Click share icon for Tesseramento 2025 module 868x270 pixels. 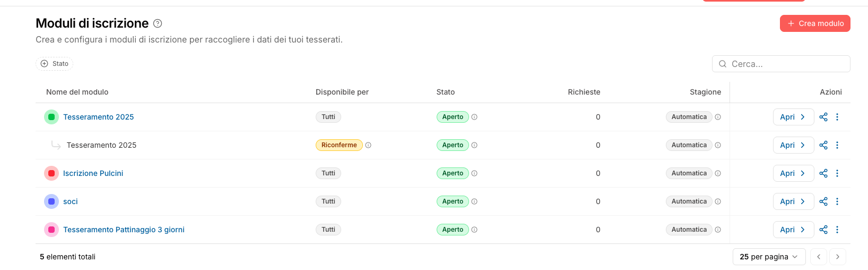pyautogui.click(x=823, y=117)
